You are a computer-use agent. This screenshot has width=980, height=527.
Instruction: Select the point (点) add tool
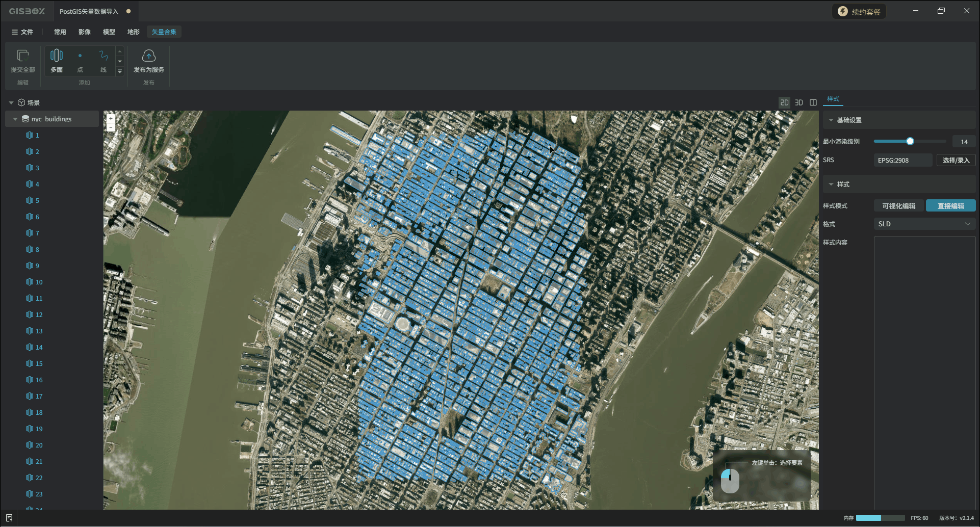coord(80,56)
